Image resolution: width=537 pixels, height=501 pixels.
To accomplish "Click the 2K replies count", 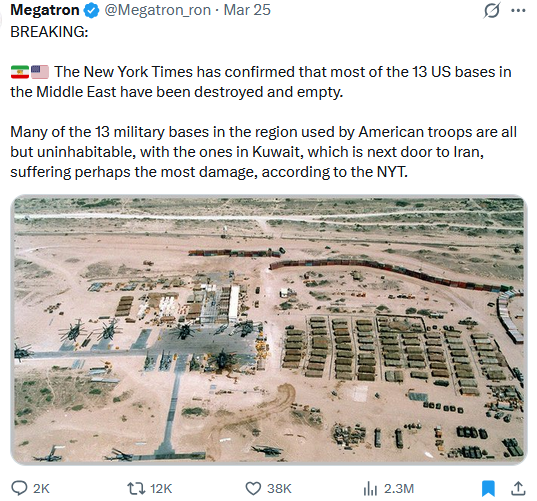I will click(41, 488).
